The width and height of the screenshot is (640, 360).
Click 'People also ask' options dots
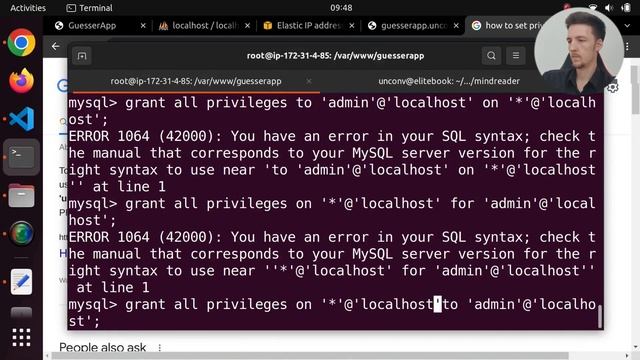point(160,348)
